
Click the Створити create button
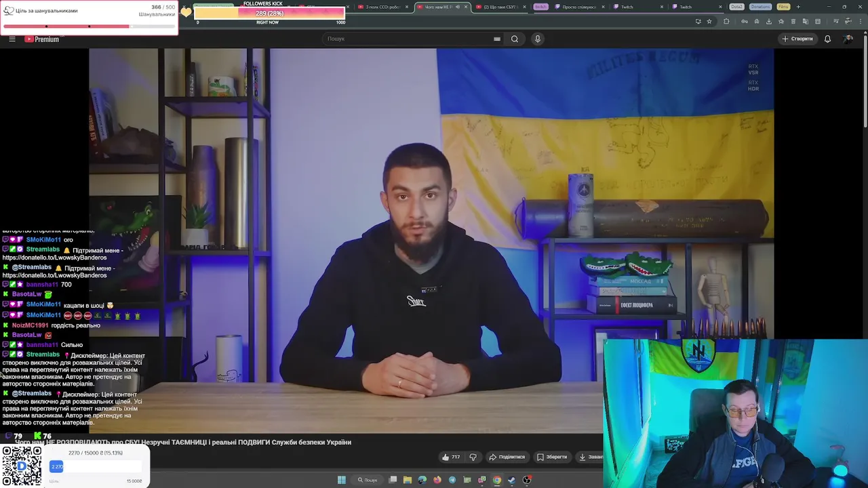(x=797, y=39)
